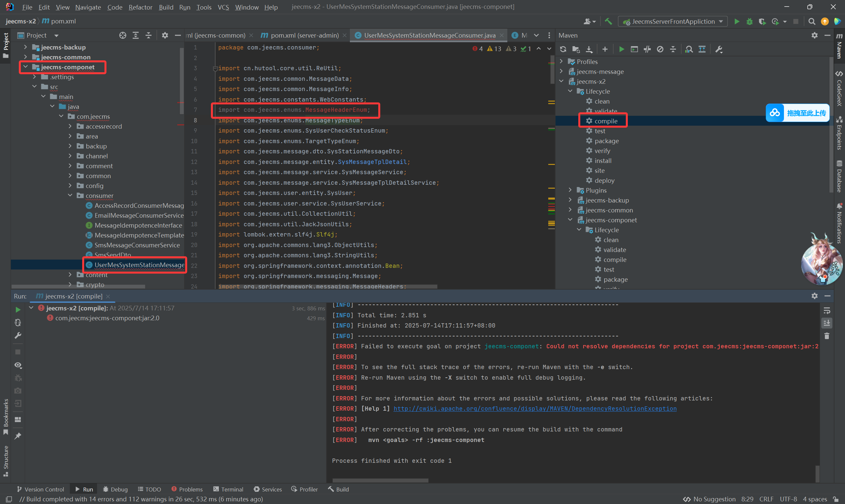Click Execute Maven Goal icon
This screenshot has height=504, width=845.
point(634,49)
